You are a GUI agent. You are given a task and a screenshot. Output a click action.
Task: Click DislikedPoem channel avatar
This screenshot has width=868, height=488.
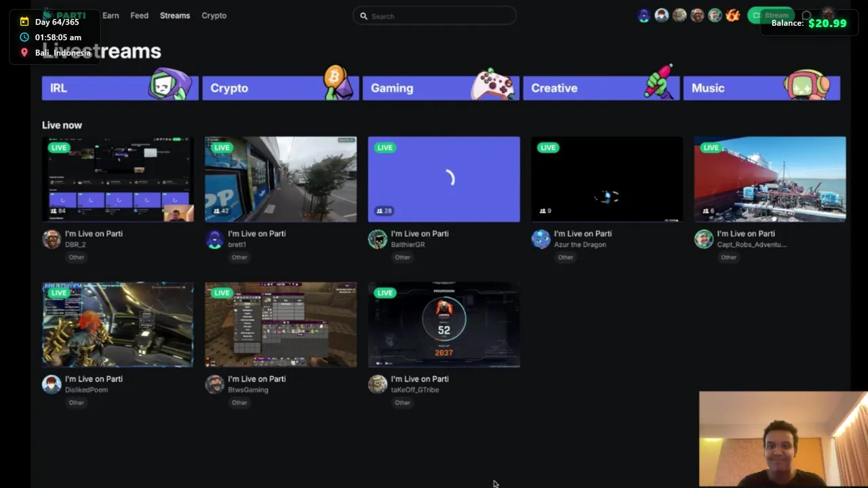(x=52, y=384)
